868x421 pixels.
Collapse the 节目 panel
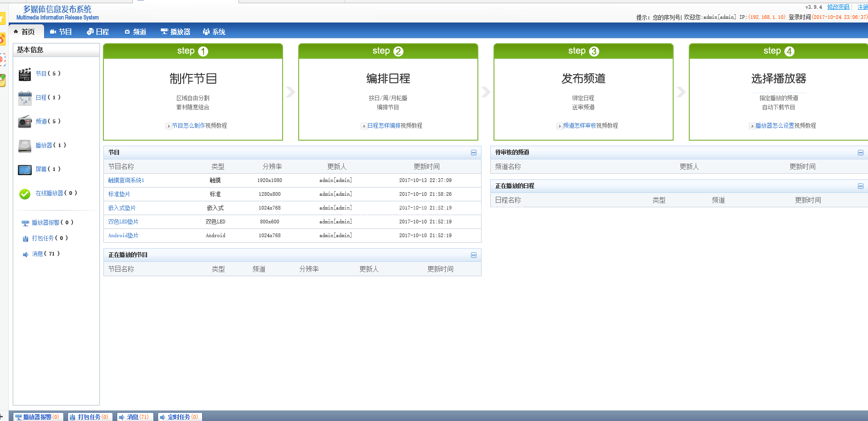[474, 153]
